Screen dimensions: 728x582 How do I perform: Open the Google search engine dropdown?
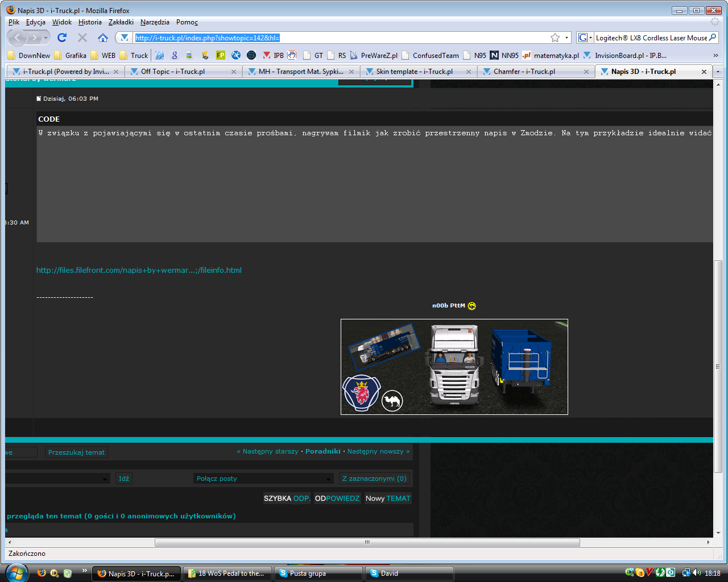(585, 38)
